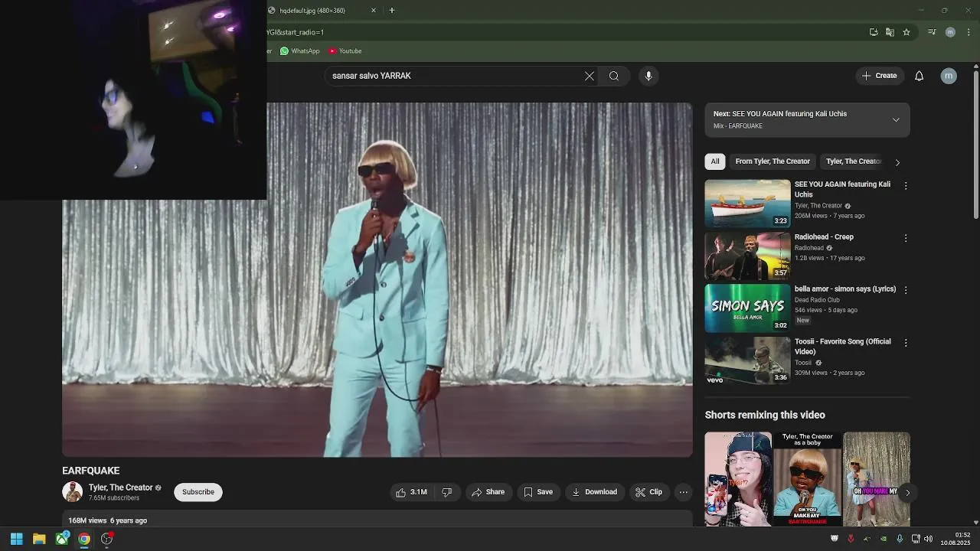Like the EARFQUAKE video
This screenshot has width=980, height=551.
click(x=411, y=492)
